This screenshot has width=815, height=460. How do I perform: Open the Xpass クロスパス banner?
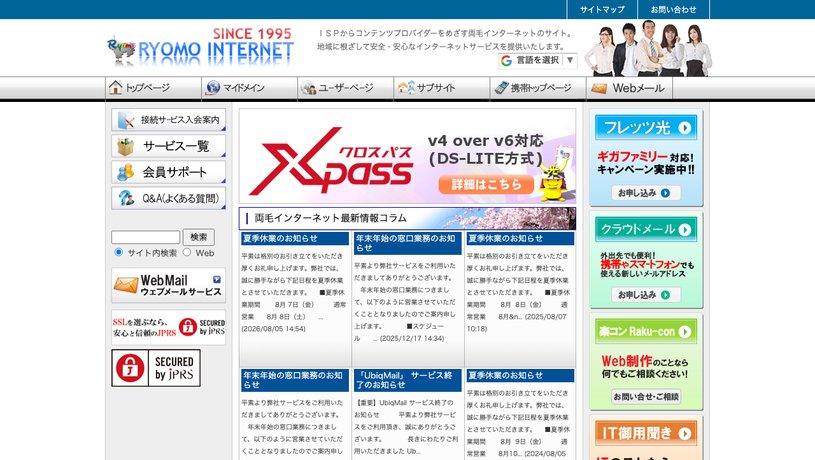tap(408, 156)
